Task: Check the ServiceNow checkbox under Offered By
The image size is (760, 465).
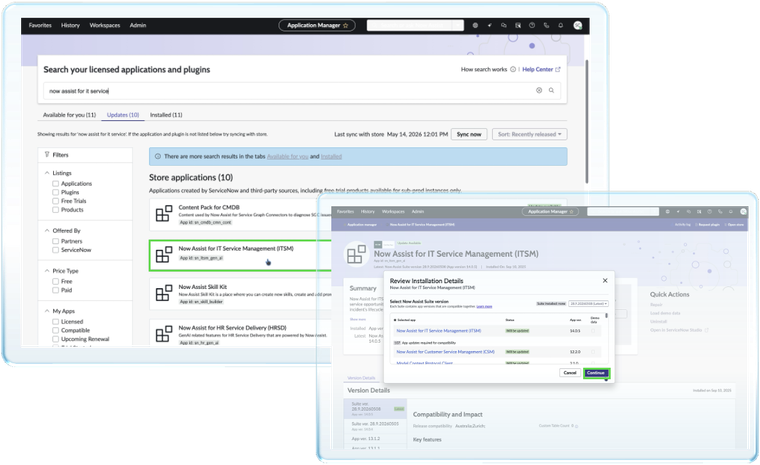Action: [x=56, y=250]
